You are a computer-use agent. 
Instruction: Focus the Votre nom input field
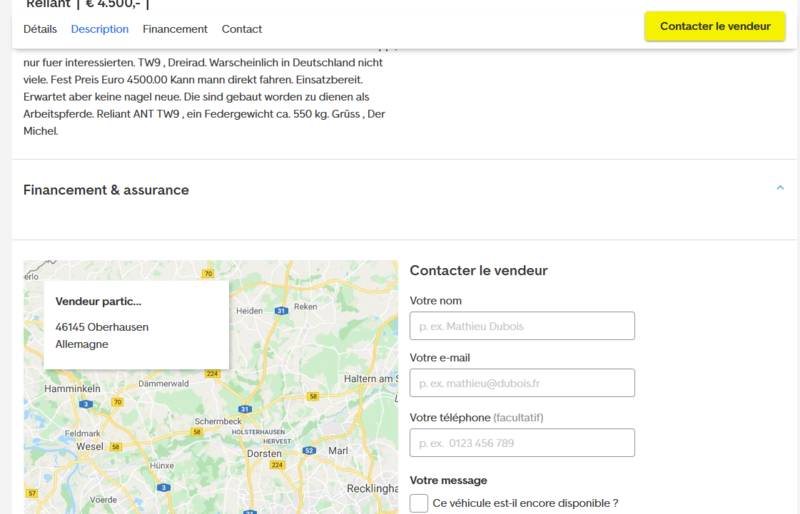522,326
